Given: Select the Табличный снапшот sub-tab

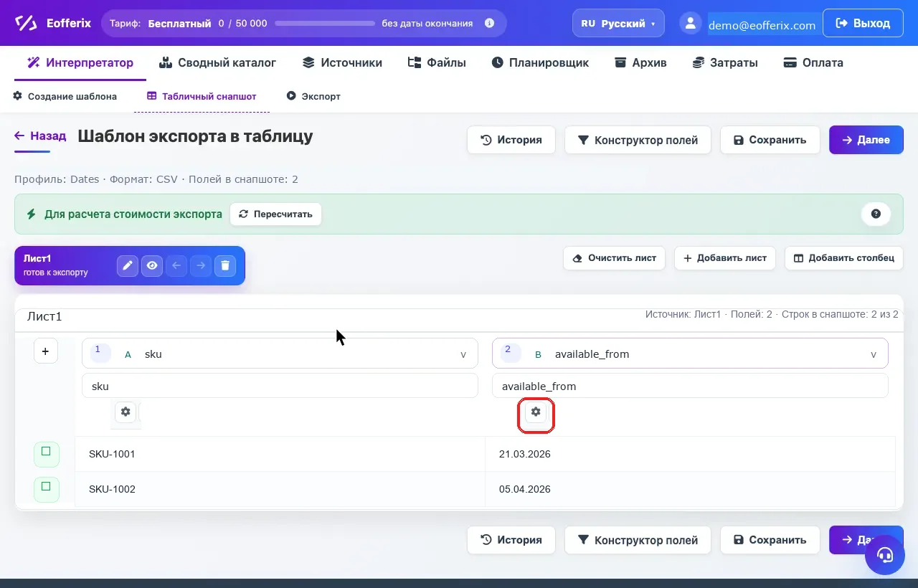Looking at the screenshot, I should [x=202, y=96].
